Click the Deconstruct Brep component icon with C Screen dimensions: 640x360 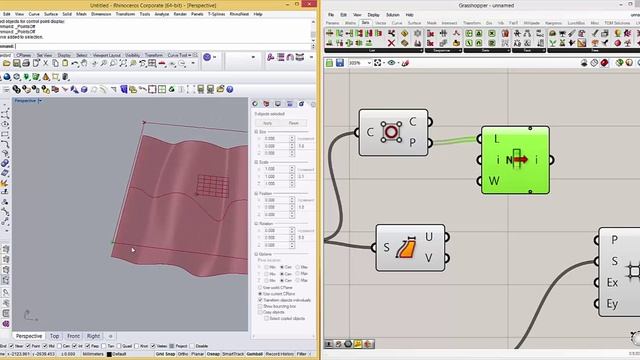[x=391, y=132]
